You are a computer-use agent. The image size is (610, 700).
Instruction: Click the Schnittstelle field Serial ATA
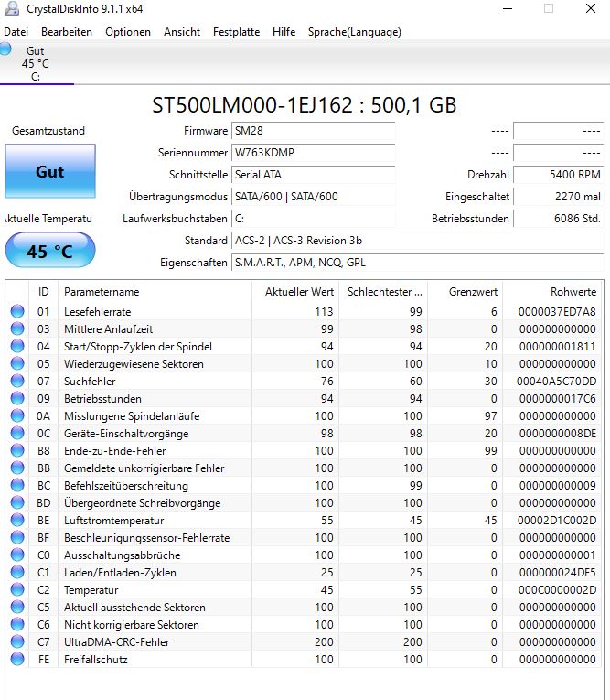pos(314,175)
